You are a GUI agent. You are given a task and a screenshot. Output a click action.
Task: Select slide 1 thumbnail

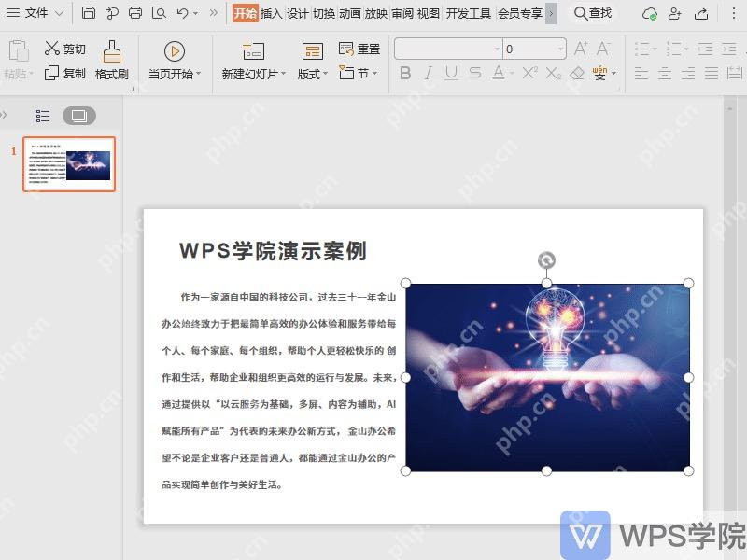click(69, 164)
